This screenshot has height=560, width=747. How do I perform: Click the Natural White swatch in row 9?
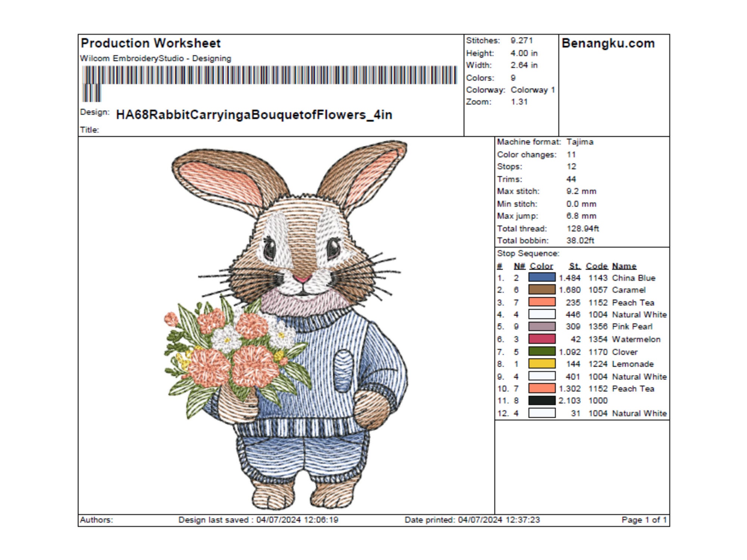(x=542, y=376)
